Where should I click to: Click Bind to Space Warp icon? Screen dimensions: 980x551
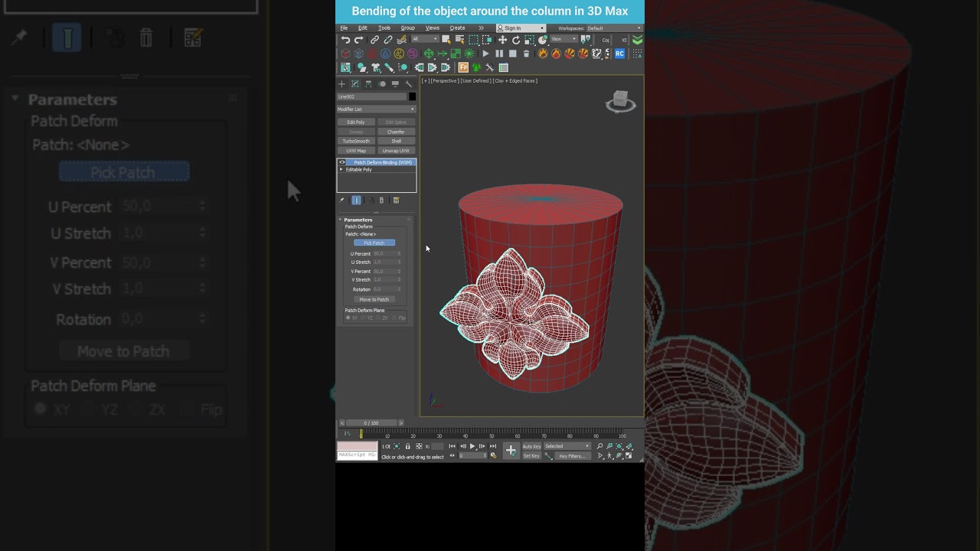(x=402, y=40)
